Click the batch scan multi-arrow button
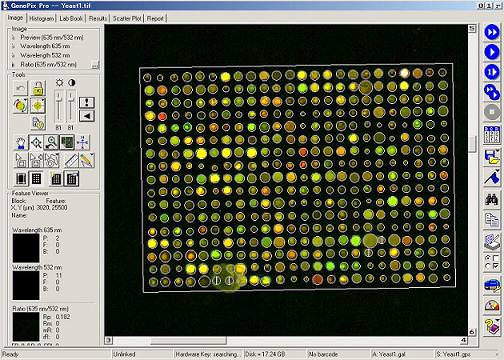 click(492, 92)
